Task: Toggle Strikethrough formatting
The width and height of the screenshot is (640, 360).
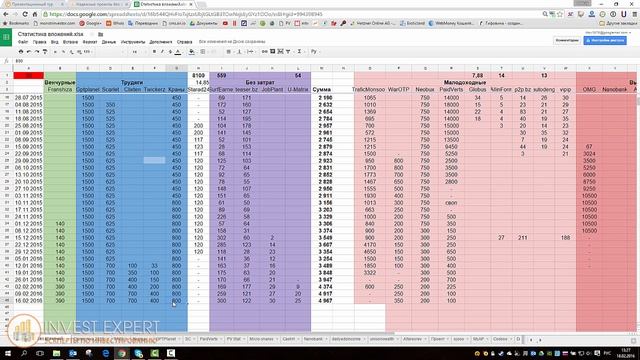Action: 170,51
